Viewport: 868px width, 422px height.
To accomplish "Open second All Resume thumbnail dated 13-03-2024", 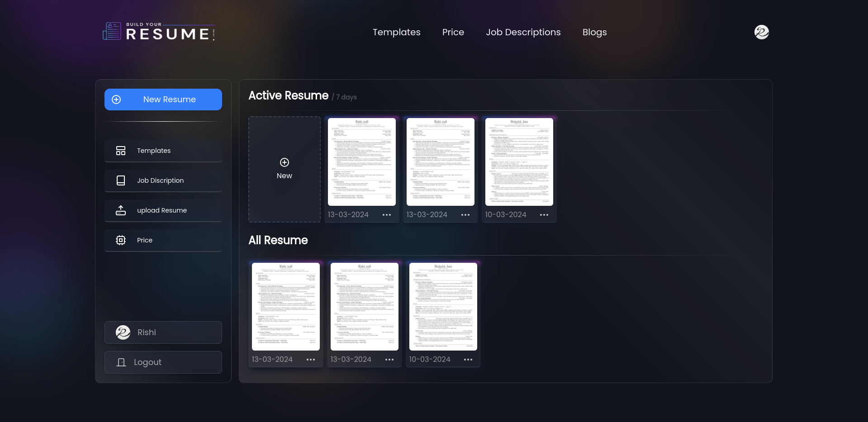I will [365, 307].
